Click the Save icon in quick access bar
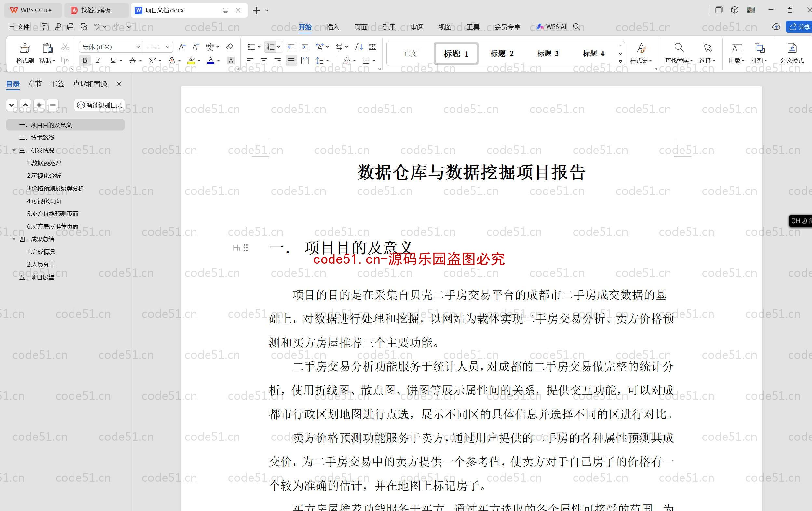 pyautogui.click(x=45, y=27)
